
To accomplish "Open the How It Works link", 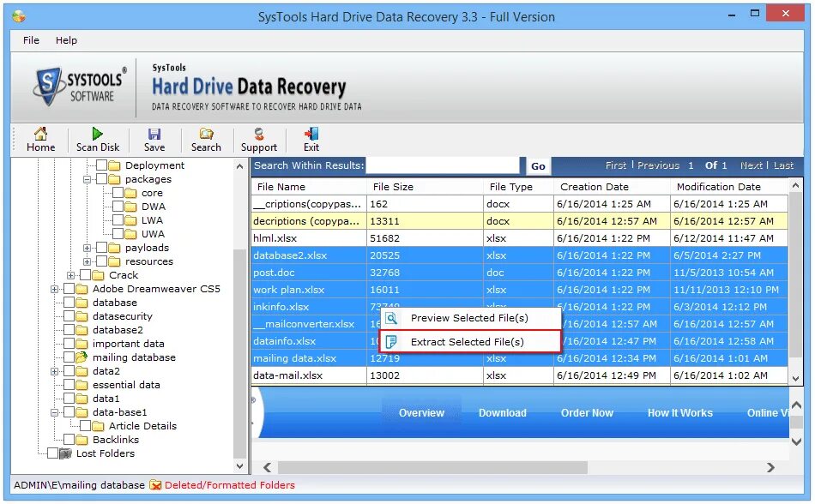I will pyautogui.click(x=679, y=413).
